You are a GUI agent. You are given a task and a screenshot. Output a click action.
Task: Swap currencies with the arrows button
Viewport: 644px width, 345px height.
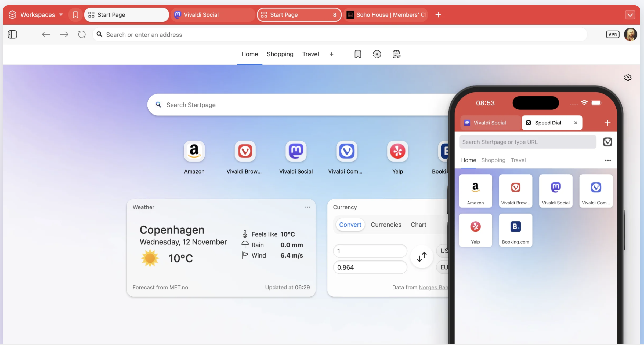[422, 257]
